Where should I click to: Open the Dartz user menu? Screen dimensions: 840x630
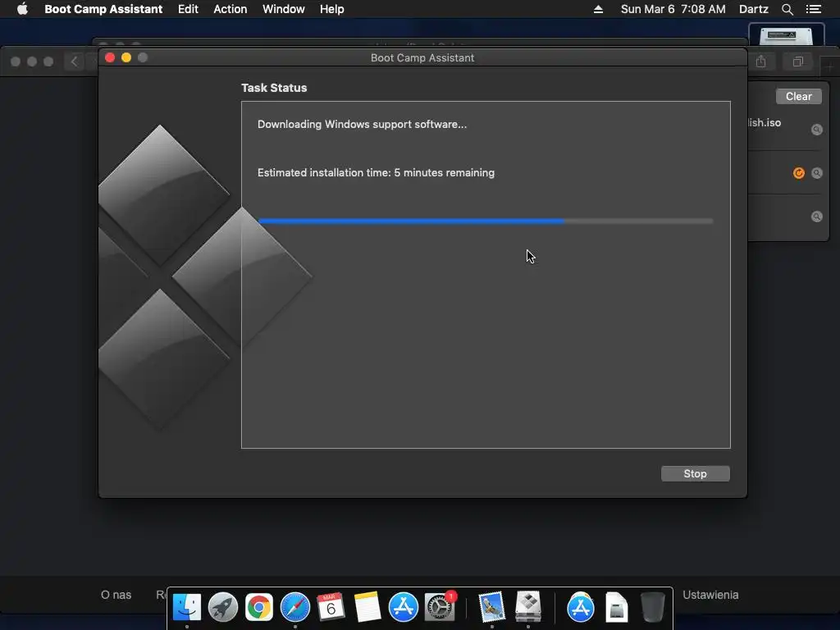753,9
